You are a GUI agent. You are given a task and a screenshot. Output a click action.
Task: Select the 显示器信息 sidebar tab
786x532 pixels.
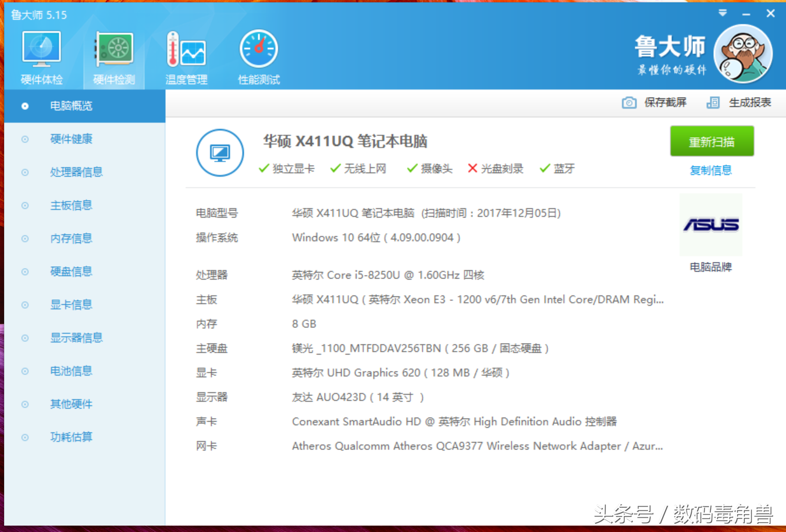click(85, 338)
